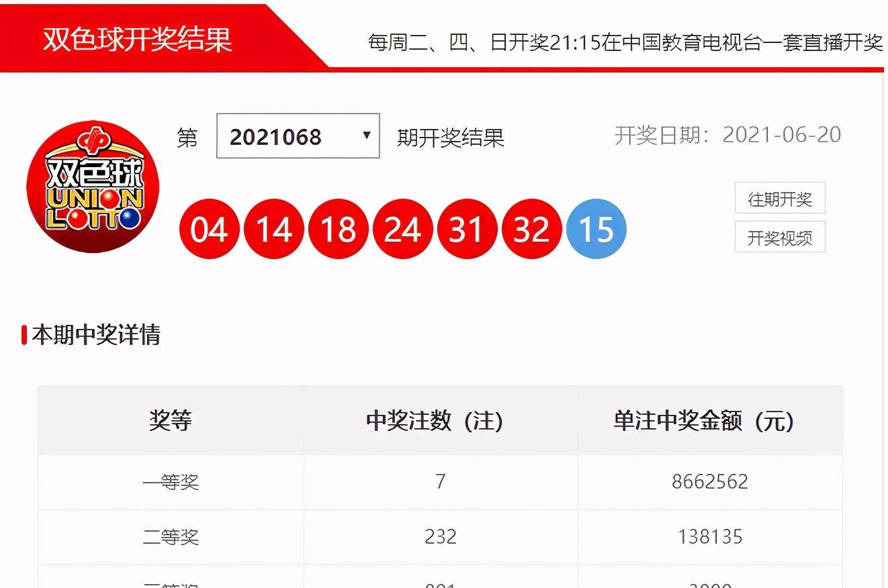Click the 期开奖结果 label
The image size is (888, 588).
[451, 138]
